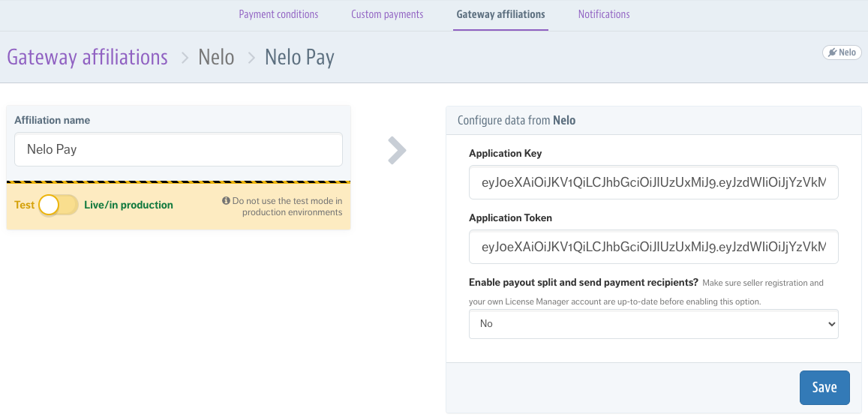Screen dimensions: 868x420
Task: Go to the Notifications tab
Action: (604, 14)
